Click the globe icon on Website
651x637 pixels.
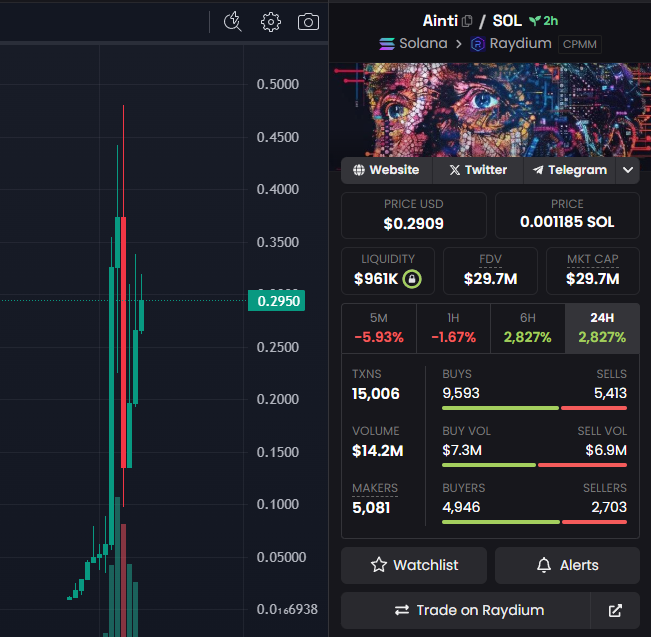tap(359, 170)
